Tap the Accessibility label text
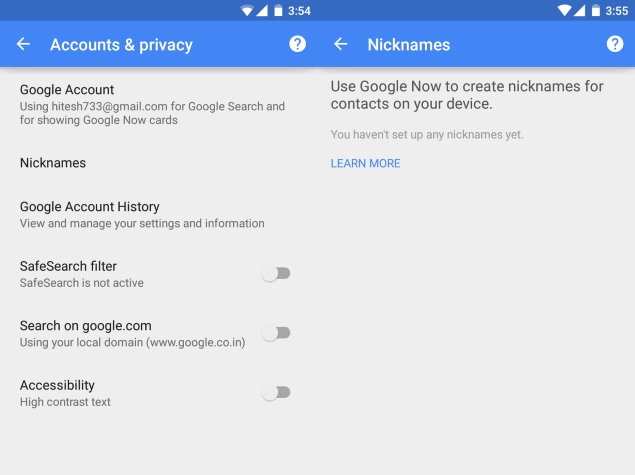This screenshot has width=635, height=475. coord(57,385)
